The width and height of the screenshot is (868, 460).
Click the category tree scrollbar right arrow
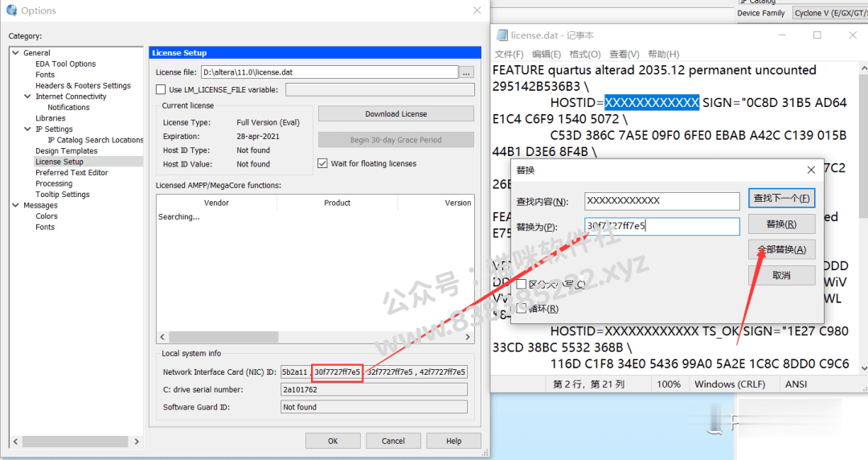coord(137,442)
